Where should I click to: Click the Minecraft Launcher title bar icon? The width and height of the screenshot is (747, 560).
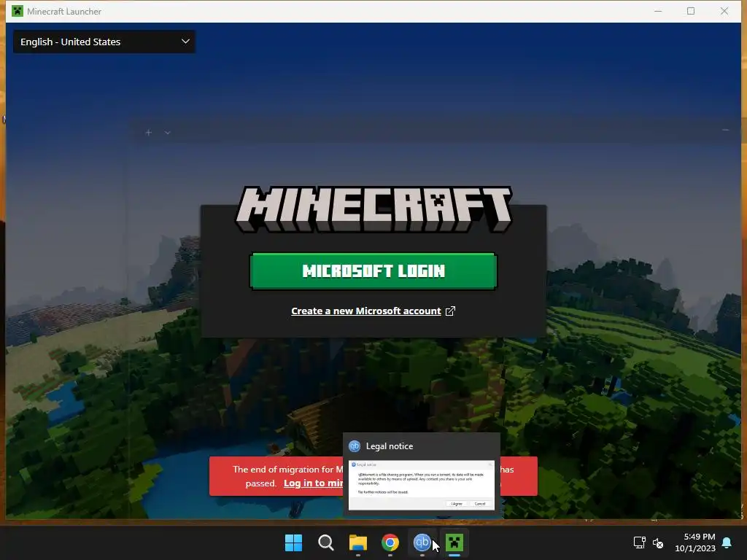(x=18, y=11)
